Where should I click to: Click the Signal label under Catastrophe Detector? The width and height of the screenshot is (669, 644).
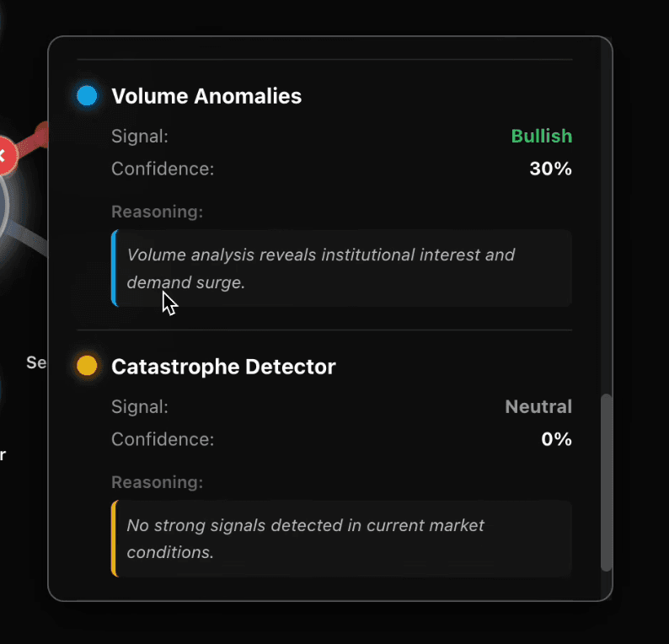point(140,407)
